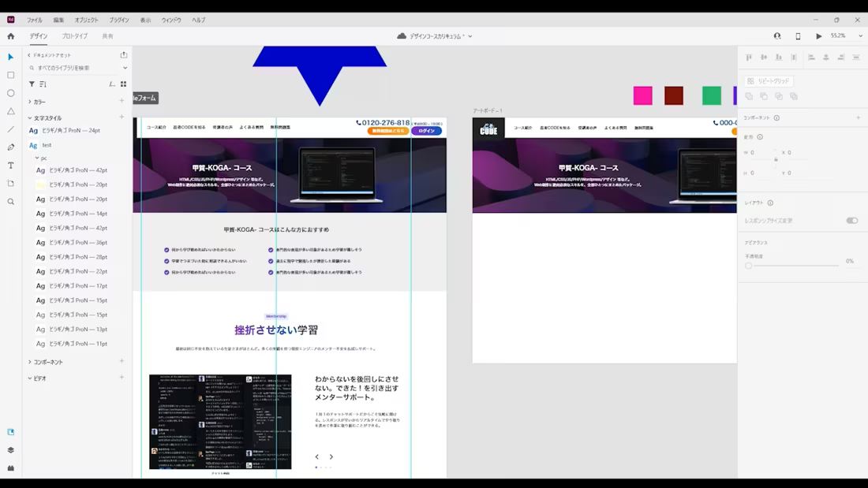Open the オブジェクト menu

[86, 20]
